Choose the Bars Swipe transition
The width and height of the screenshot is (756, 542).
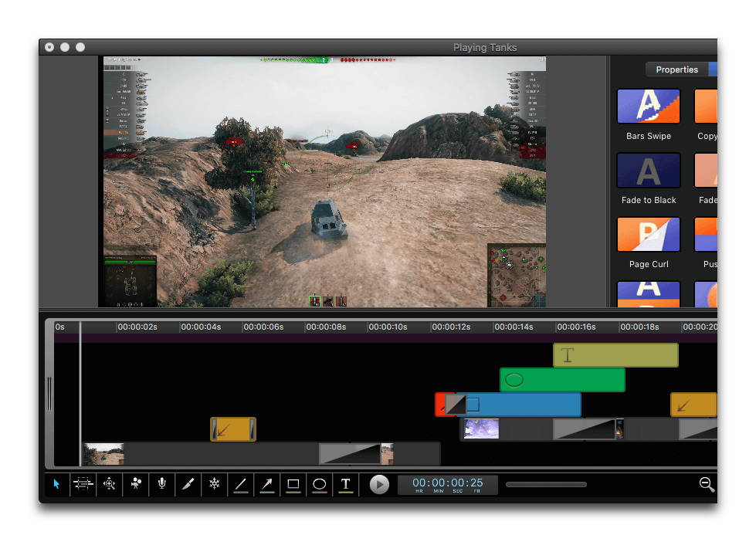click(x=649, y=107)
